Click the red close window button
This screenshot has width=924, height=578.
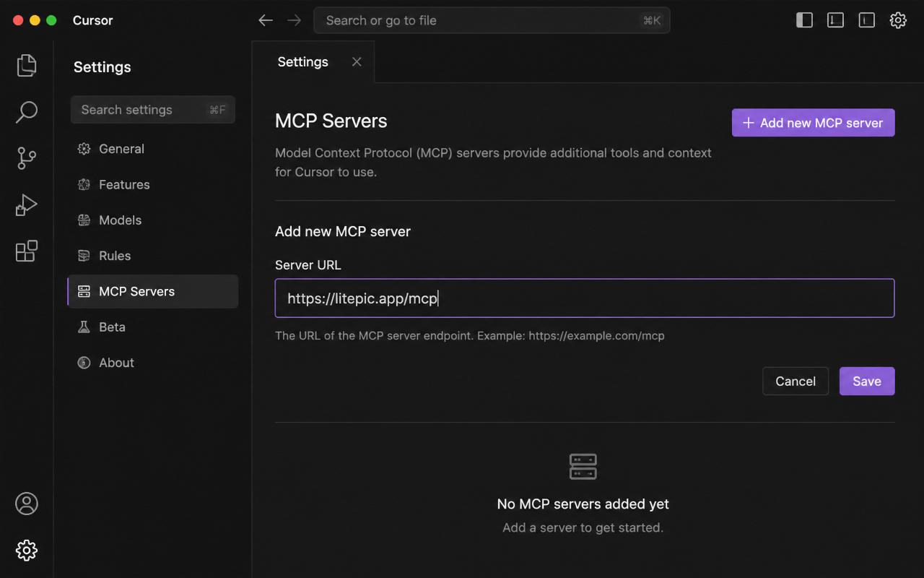pyautogui.click(x=17, y=20)
